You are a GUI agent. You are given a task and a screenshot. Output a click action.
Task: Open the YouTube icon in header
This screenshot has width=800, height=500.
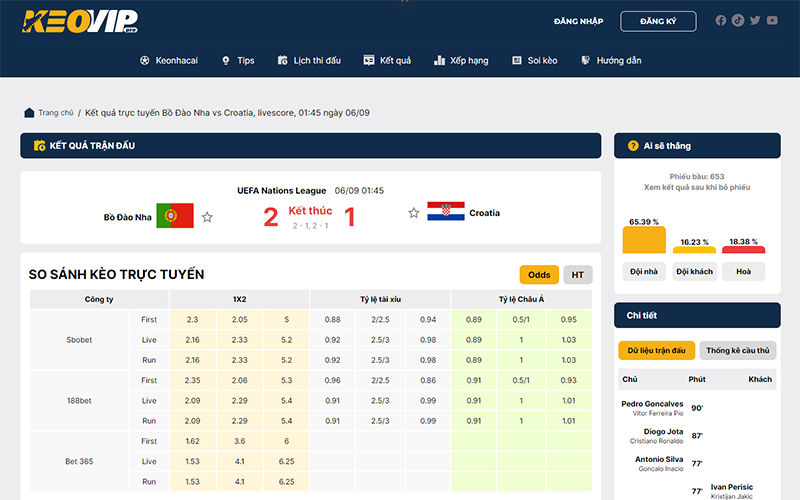point(772,21)
